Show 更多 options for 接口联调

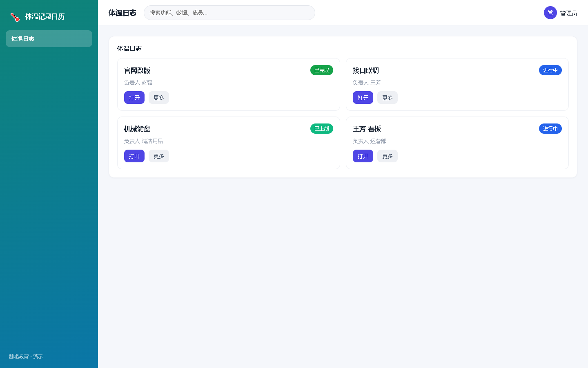pyautogui.click(x=388, y=98)
